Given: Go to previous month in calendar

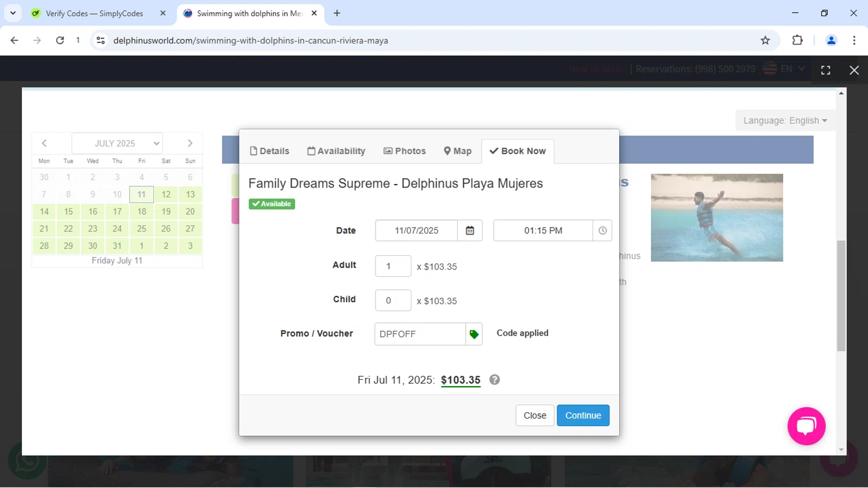Looking at the screenshot, I should pos(44,143).
